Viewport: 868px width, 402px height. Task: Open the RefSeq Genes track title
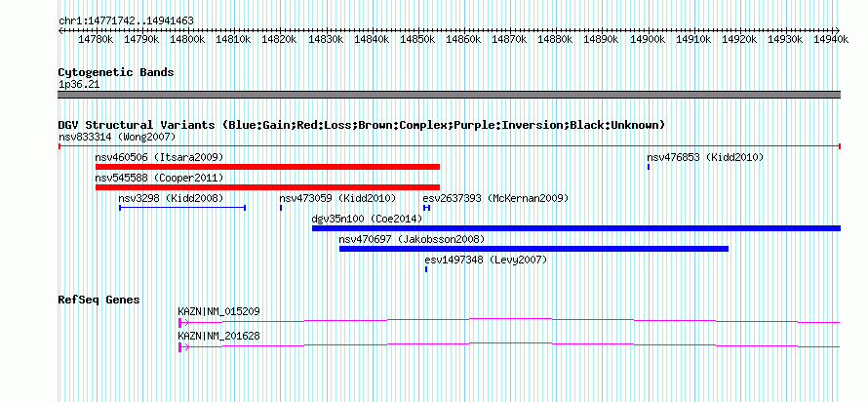(99, 301)
